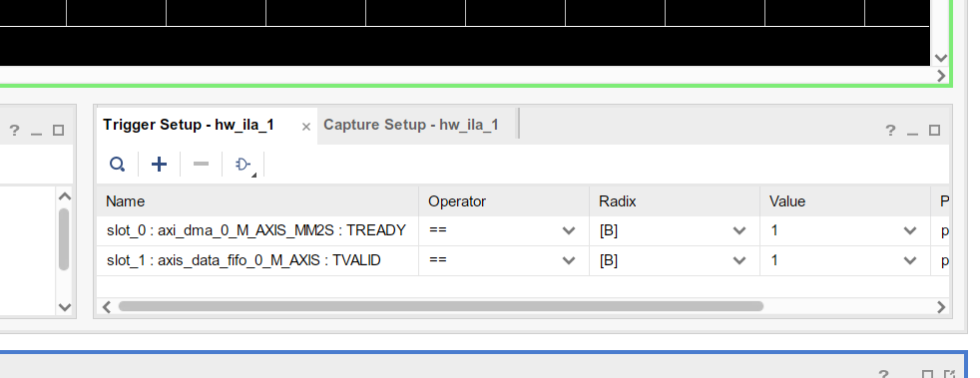Click the horizontal scrollbar in probe table
The image size is (980, 378).
click(441, 307)
